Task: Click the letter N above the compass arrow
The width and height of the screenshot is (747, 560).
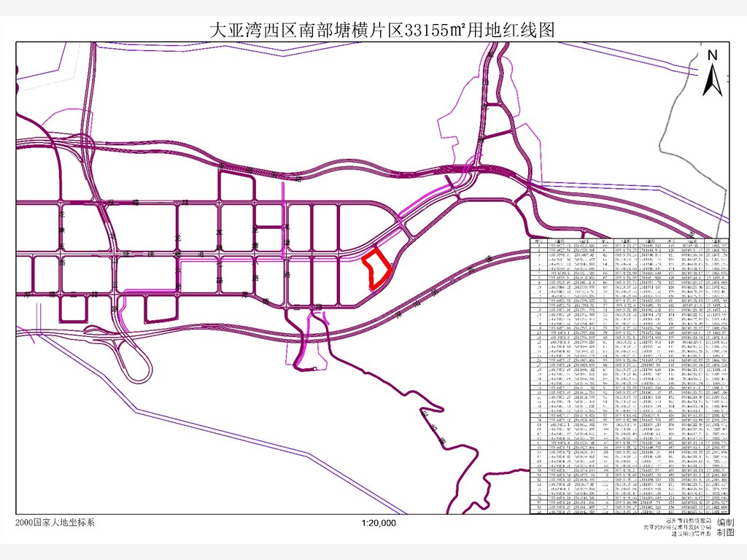Action: 713,55
